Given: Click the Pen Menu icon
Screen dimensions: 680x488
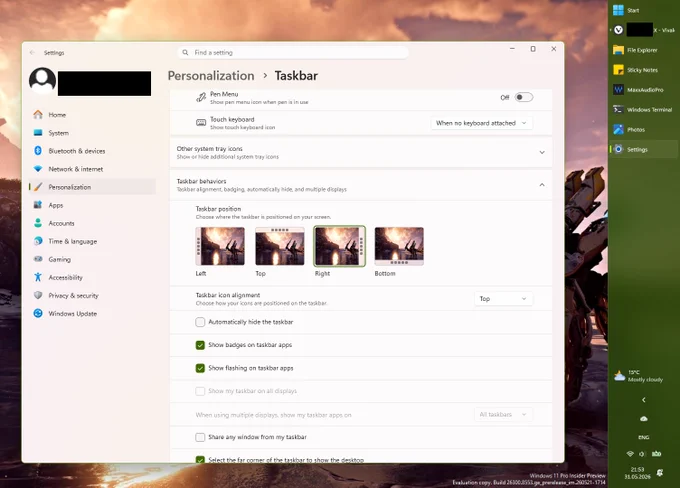Looking at the screenshot, I should (x=201, y=97).
